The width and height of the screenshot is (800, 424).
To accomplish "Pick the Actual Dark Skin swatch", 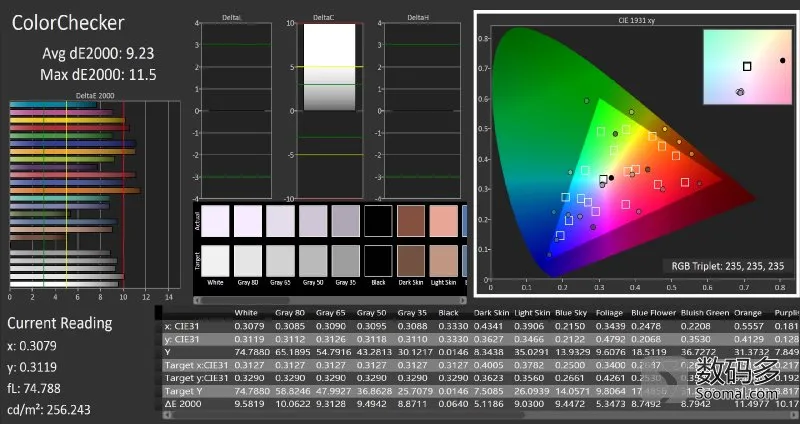I will pos(411,221).
